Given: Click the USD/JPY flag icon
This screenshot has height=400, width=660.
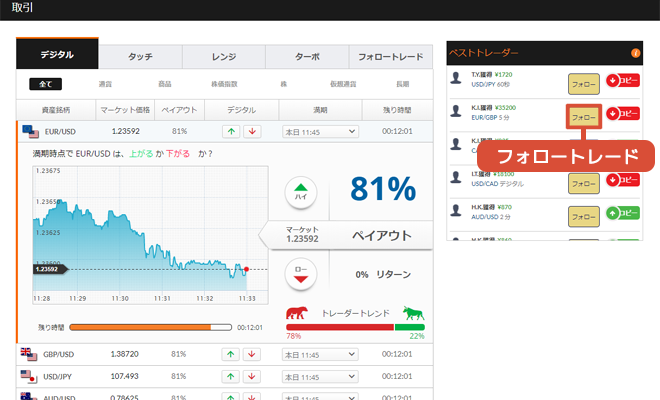Looking at the screenshot, I should pyautogui.click(x=29, y=376).
